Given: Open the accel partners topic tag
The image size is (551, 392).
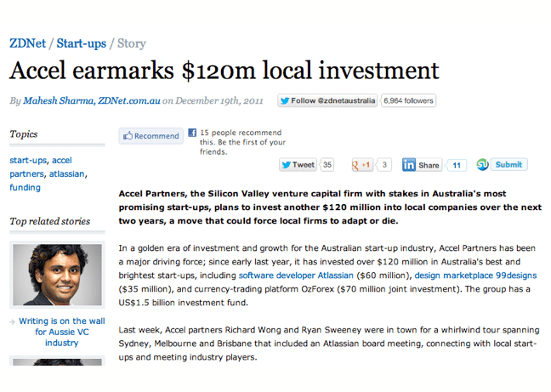Looking at the screenshot, I should point(42,168).
